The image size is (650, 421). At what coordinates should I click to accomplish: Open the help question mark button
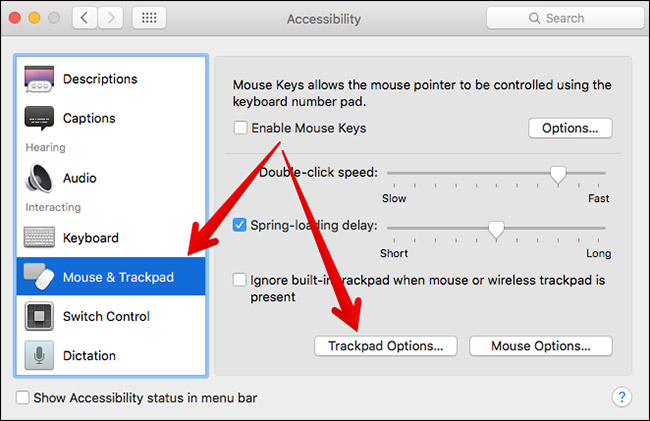click(622, 397)
